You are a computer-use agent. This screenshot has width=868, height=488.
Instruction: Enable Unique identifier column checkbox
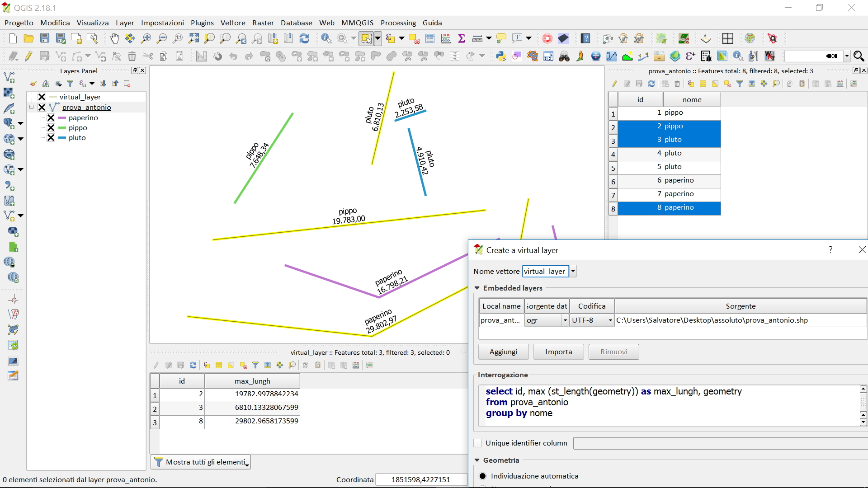478,443
